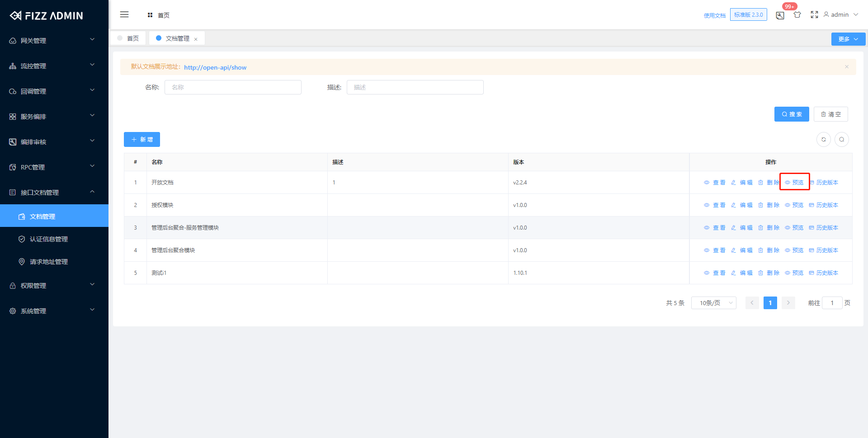Click the 搜索 search button
Screen dimensions: 868x438
tap(791, 114)
